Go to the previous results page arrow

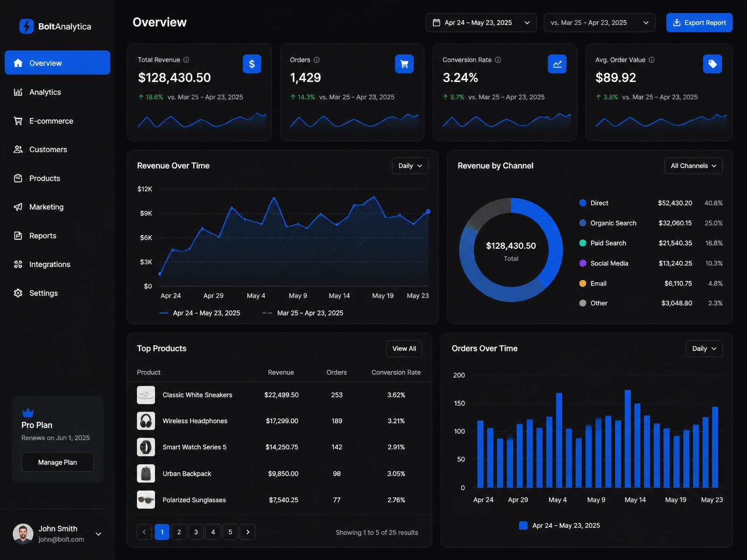tap(144, 532)
